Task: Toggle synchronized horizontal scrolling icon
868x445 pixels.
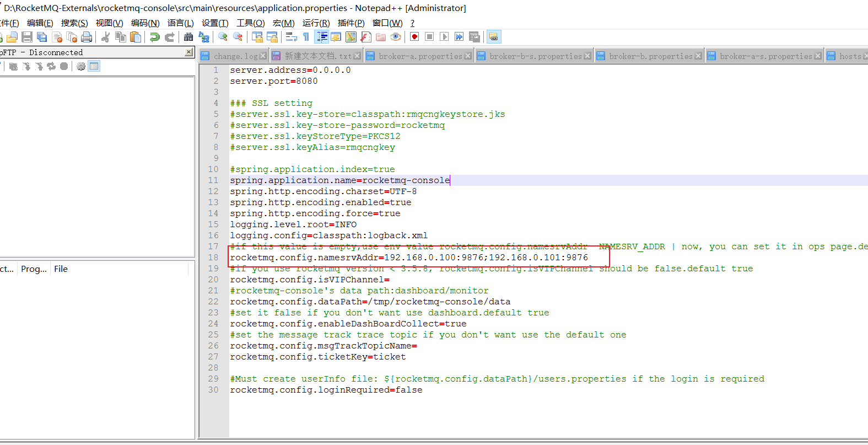Action: [x=272, y=37]
